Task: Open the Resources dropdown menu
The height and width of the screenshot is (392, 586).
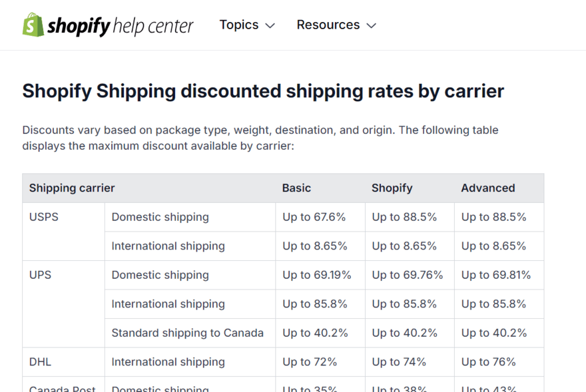Action: [x=328, y=25]
